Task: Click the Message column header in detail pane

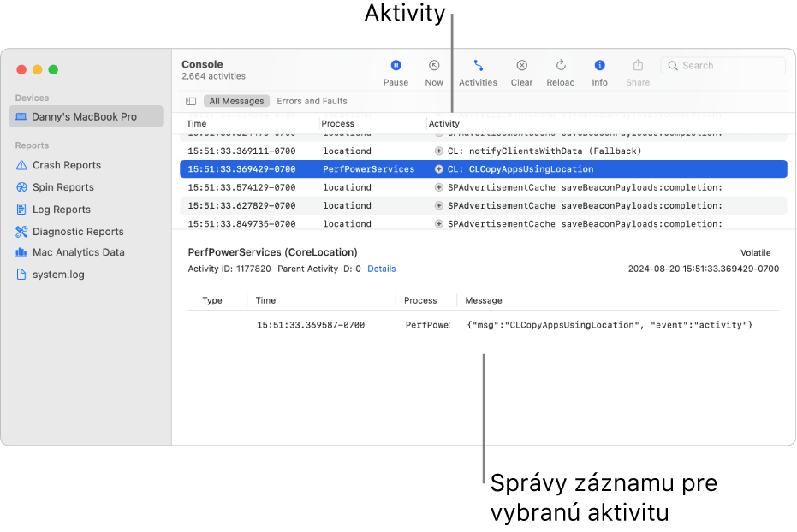Action: [484, 300]
